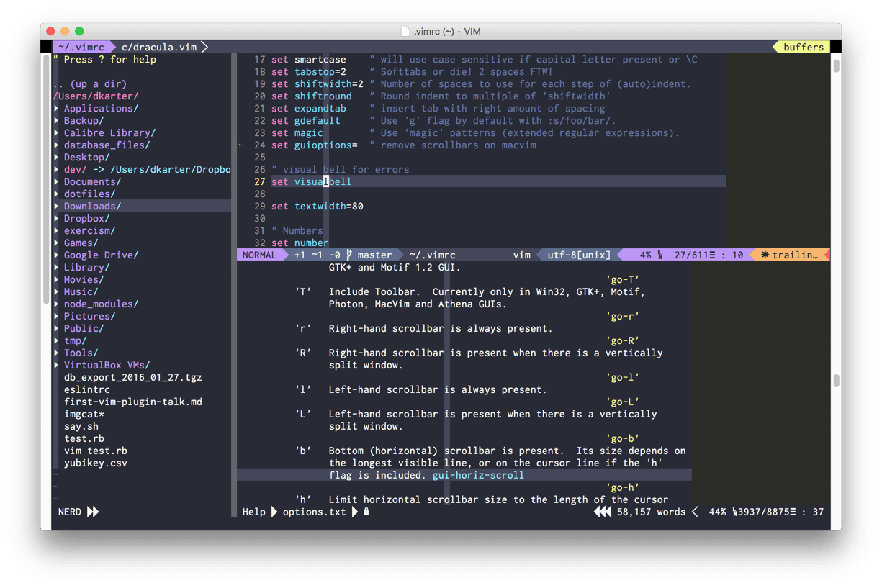Click the master branch name in statusline

pos(374,255)
